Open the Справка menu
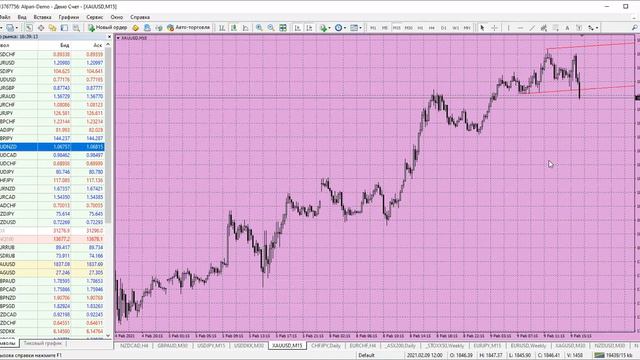Screen dimensions: 640x360 tap(140, 17)
